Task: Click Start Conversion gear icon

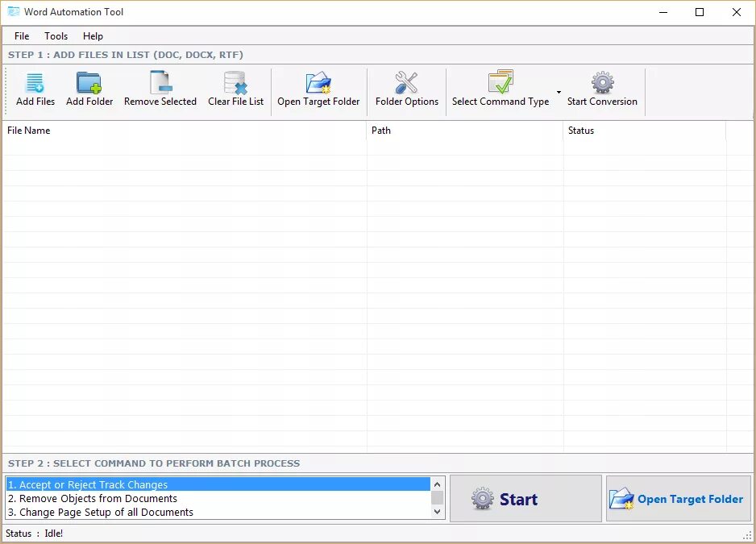Action: pos(603,83)
